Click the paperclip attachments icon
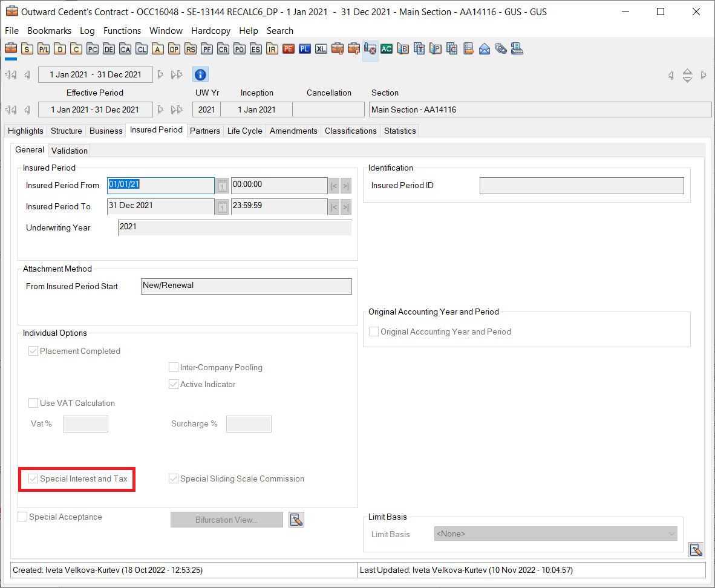The height and width of the screenshot is (588, 715). point(500,49)
